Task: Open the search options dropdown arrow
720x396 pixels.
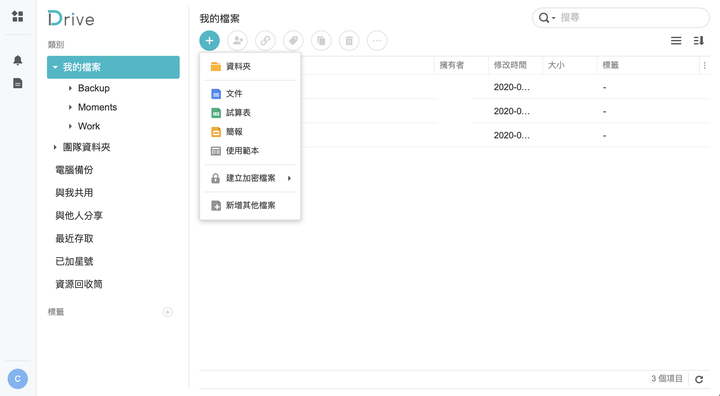Action: tap(553, 18)
